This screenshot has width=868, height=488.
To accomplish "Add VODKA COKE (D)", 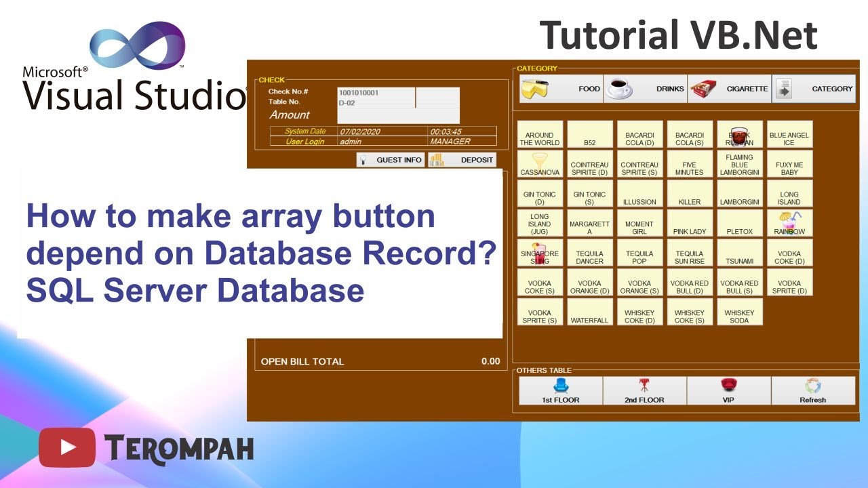I will pyautogui.click(x=790, y=253).
